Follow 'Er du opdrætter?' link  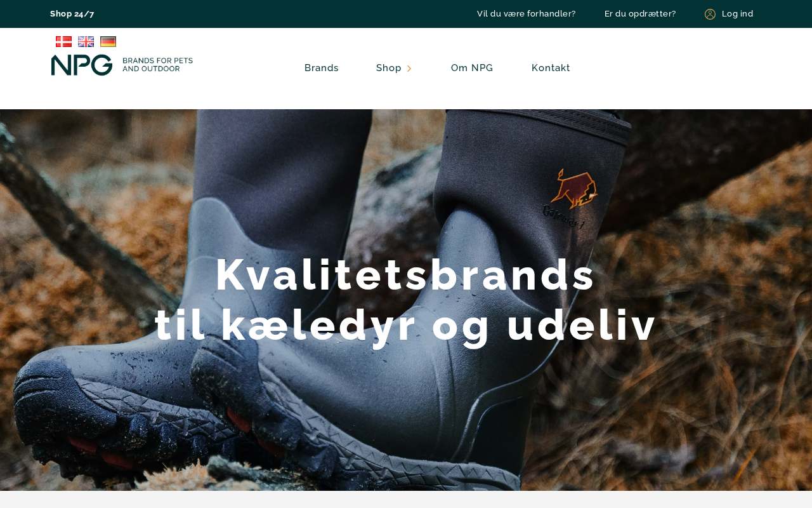pyautogui.click(x=640, y=14)
